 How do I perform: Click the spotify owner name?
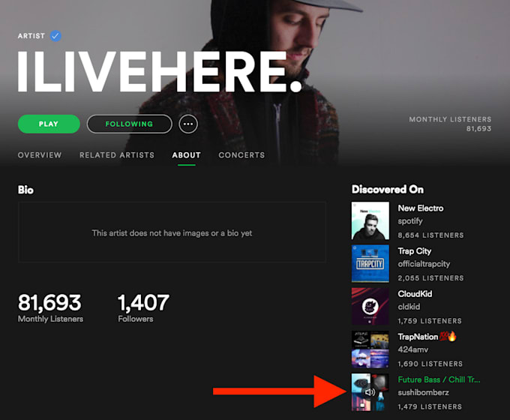coord(410,221)
